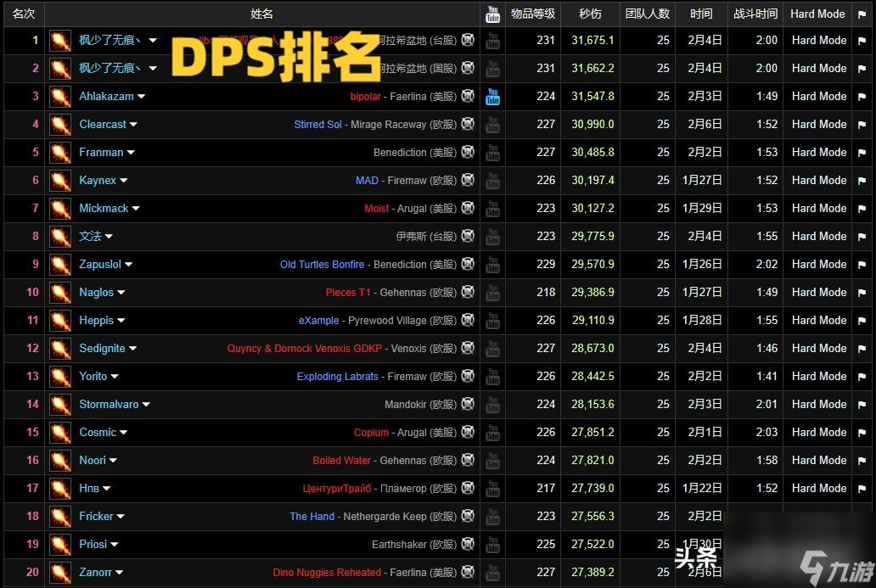Click the flag icon in the header row

tap(862, 14)
